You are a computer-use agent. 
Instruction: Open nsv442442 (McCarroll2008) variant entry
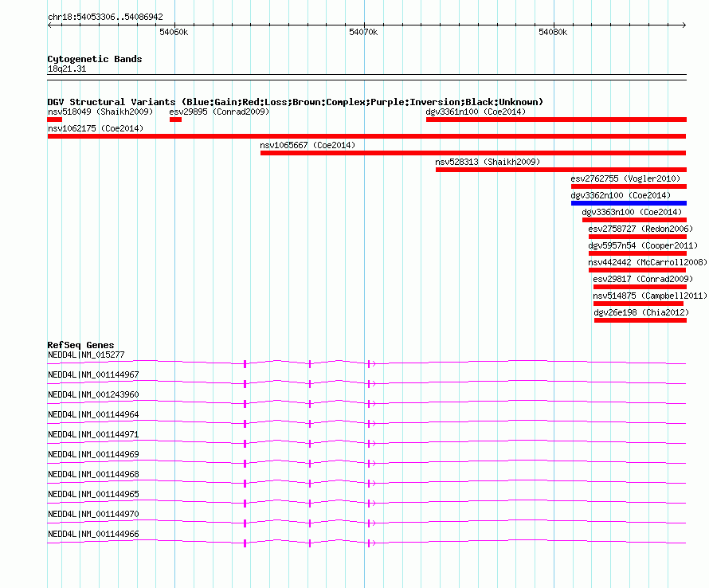click(648, 262)
